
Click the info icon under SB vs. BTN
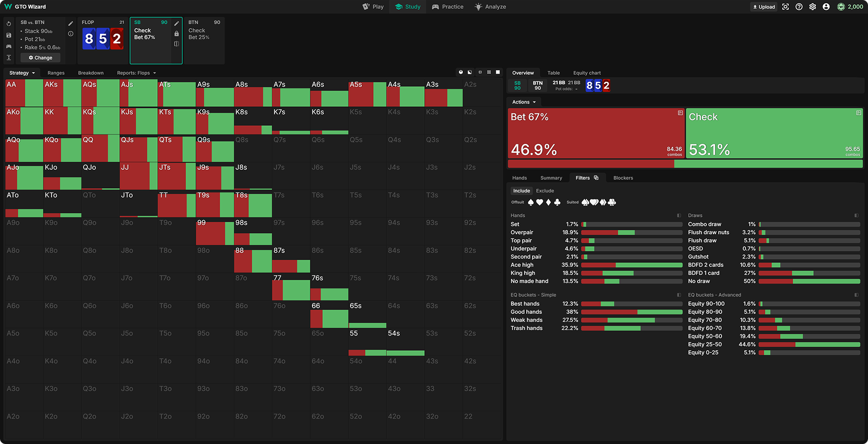[71, 34]
